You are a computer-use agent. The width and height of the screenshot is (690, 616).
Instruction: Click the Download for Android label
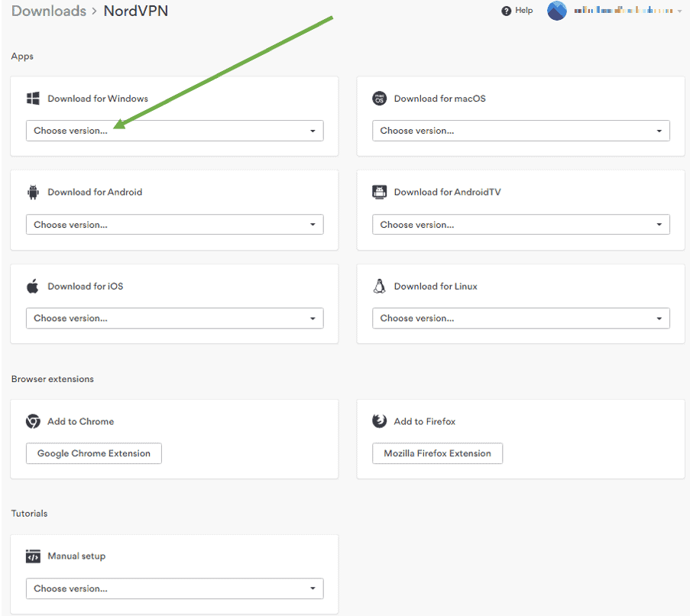pyautogui.click(x=95, y=193)
